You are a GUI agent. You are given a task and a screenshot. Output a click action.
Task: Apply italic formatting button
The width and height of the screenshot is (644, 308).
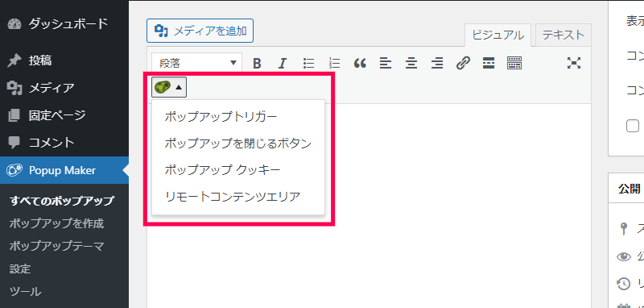(x=283, y=64)
